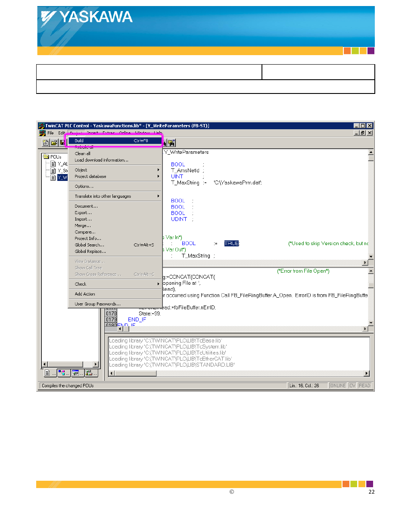Image resolution: width=411 pixels, height=532 pixels.
Task: Click the T_AmsNetId type in declaration
Action: pos(185,171)
